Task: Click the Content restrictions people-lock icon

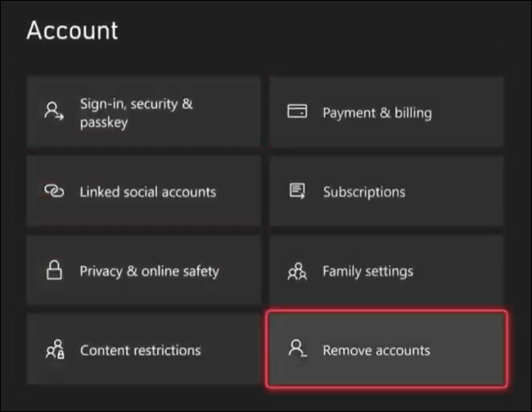Action: coord(53,350)
